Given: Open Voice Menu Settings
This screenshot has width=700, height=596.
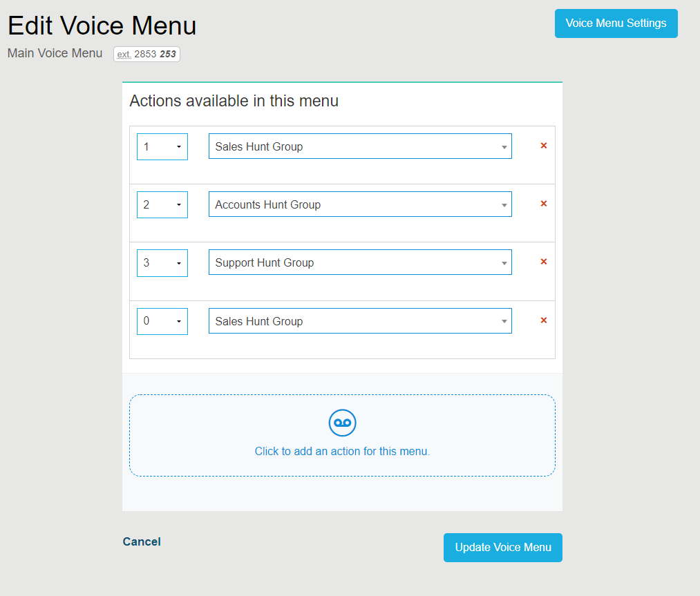Looking at the screenshot, I should point(615,23).
